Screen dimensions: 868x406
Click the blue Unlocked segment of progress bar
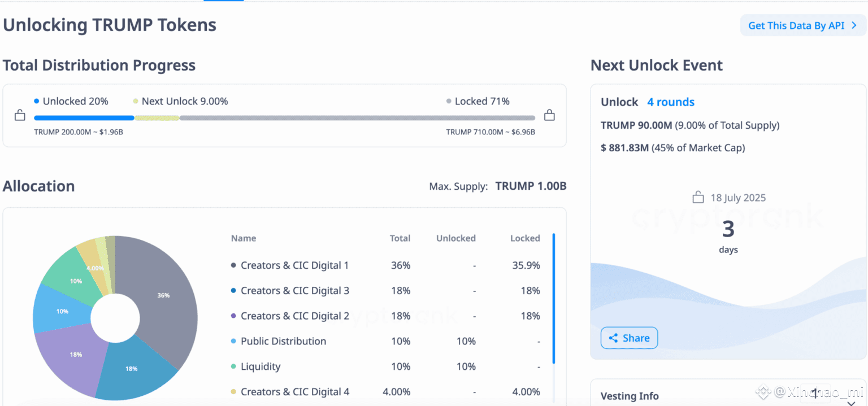84,118
